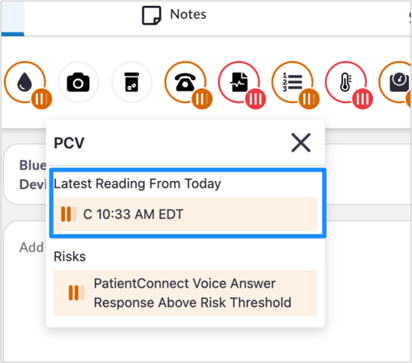
Task: Switch to the Notes tab
Action: (x=174, y=15)
